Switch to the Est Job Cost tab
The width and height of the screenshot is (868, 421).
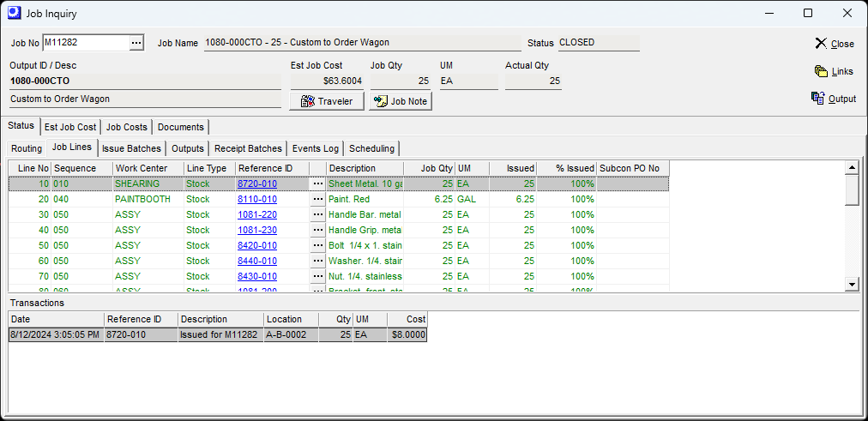tap(70, 127)
